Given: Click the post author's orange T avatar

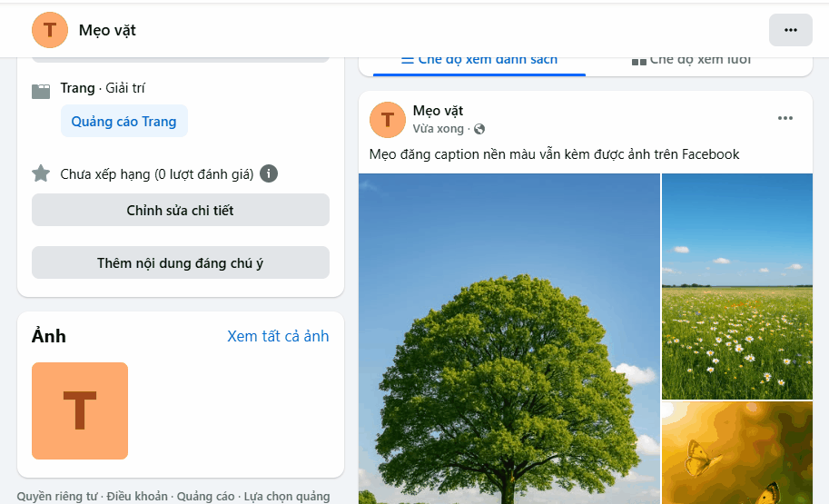Looking at the screenshot, I should [x=388, y=120].
